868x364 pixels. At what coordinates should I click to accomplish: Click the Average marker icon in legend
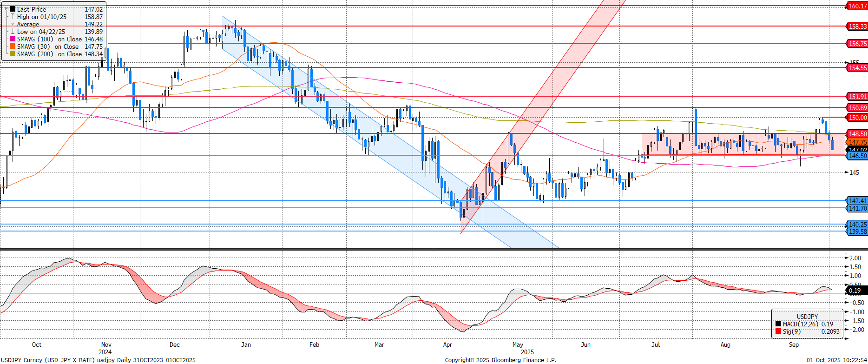click(x=13, y=24)
